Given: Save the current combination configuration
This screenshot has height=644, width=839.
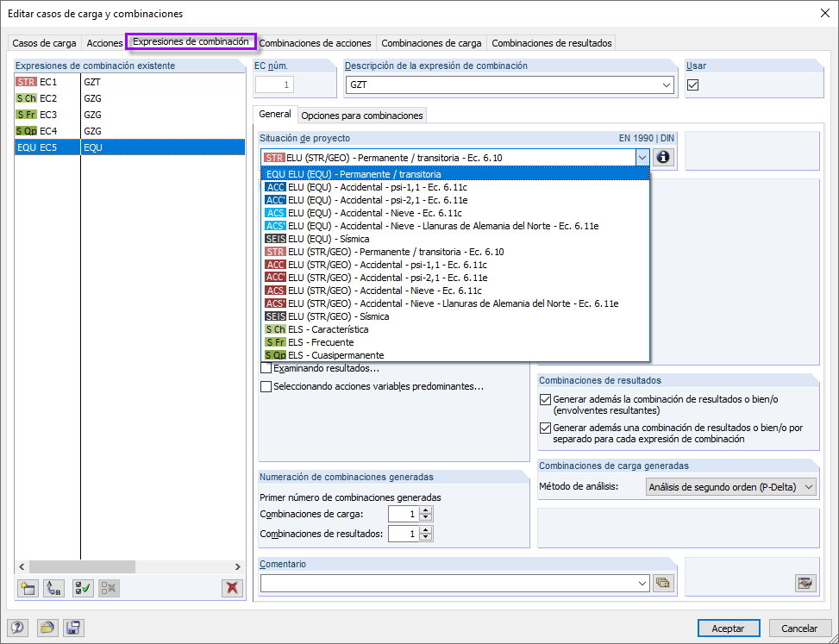Looking at the screenshot, I should coord(73,628).
